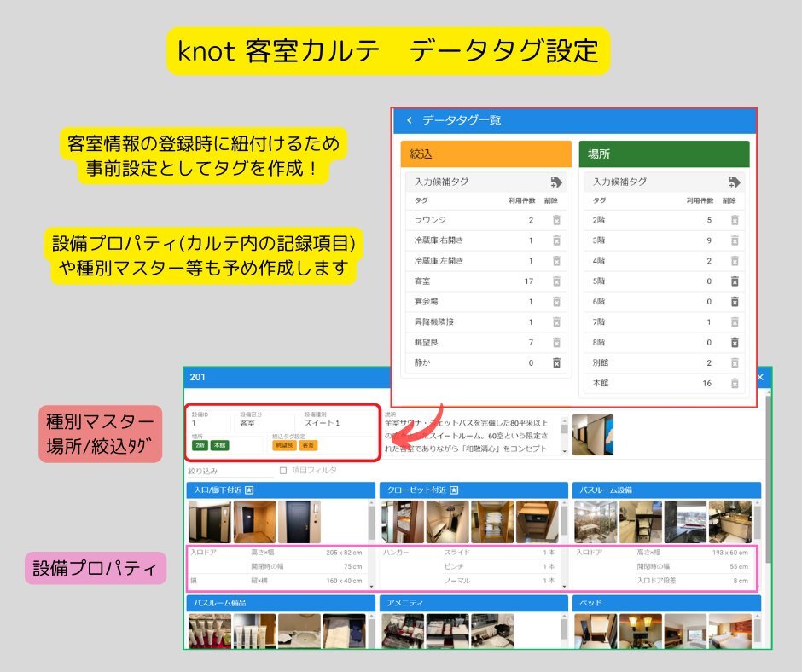Select the orange 客室 tag chip

[x=308, y=445]
